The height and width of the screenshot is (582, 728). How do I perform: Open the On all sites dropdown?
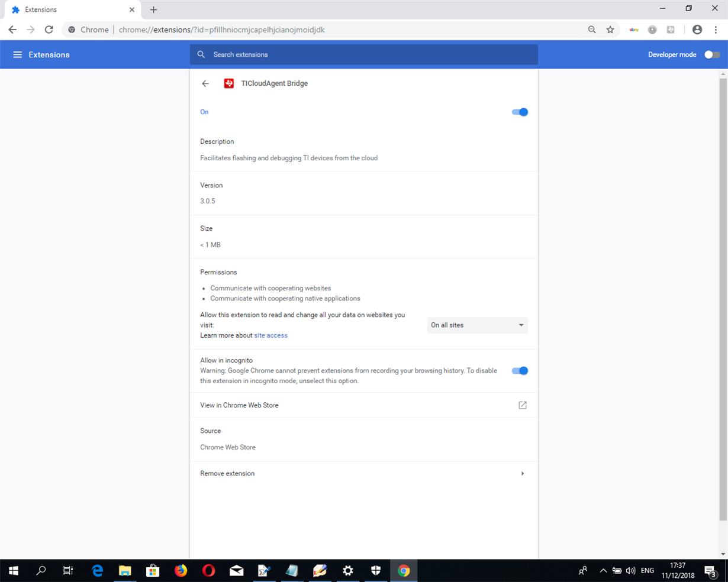(477, 325)
